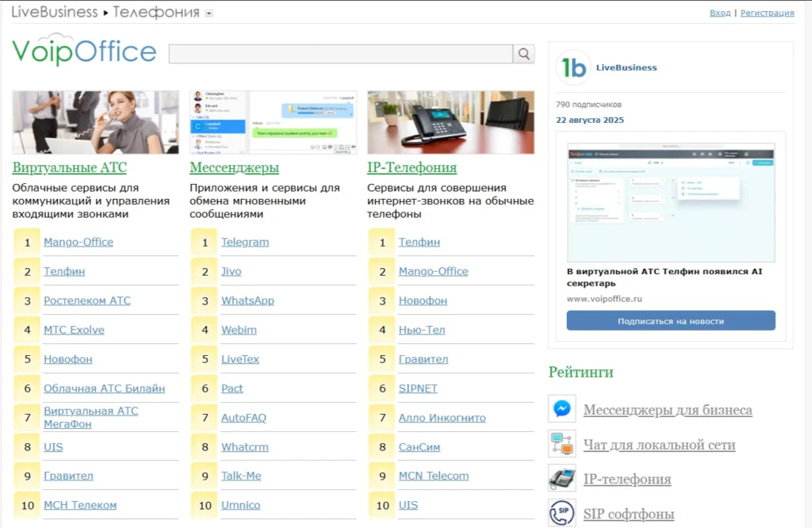Open the Алло Инкогнито link
812x528 pixels.
click(442, 418)
